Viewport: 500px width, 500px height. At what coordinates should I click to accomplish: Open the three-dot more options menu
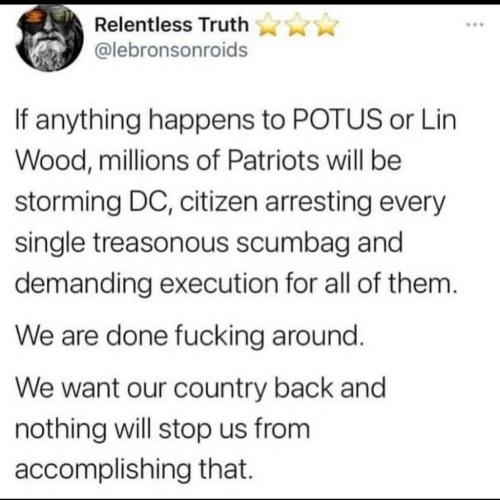[475, 24]
